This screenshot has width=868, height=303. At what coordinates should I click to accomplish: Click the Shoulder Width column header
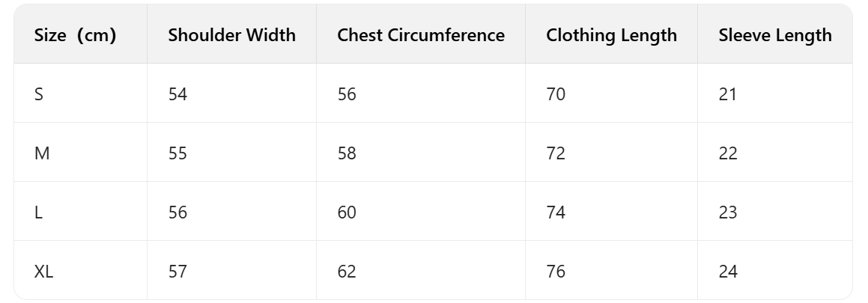231,35
